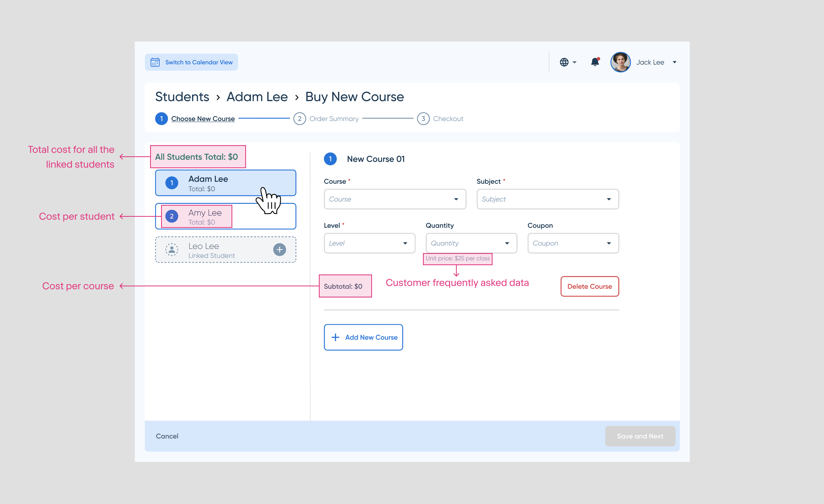Click the number 1 badge on Adam Lee card
The image size is (824, 504).
point(172,183)
